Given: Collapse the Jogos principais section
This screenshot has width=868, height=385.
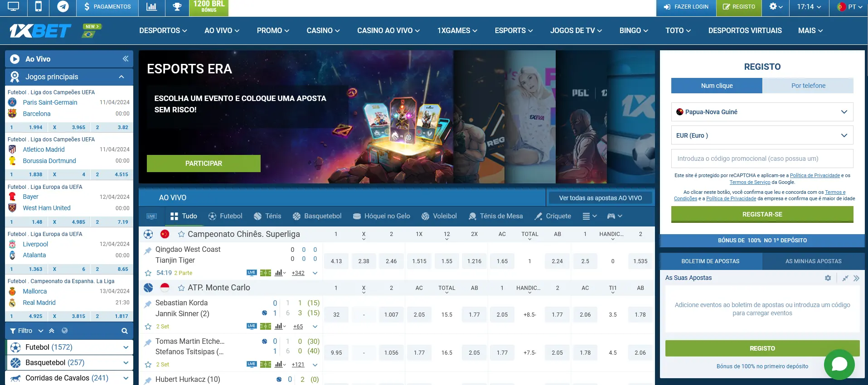Looking at the screenshot, I should click(121, 77).
